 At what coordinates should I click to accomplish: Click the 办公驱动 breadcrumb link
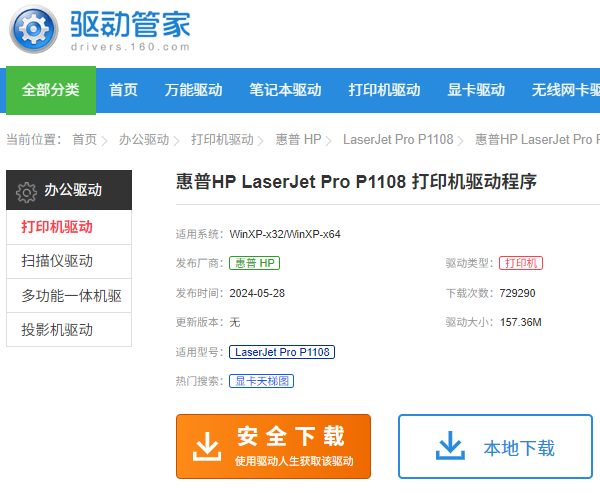tap(144, 139)
